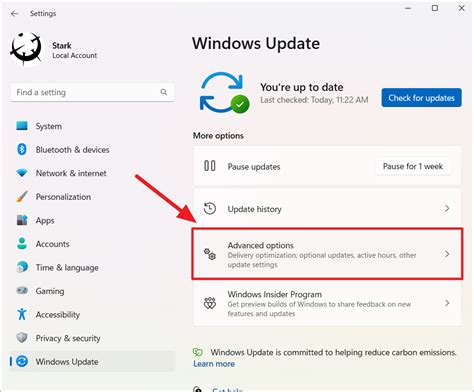The image size is (474, 392).
Task: Click the Advanced options chevron arrow
Action: [447, 254]
